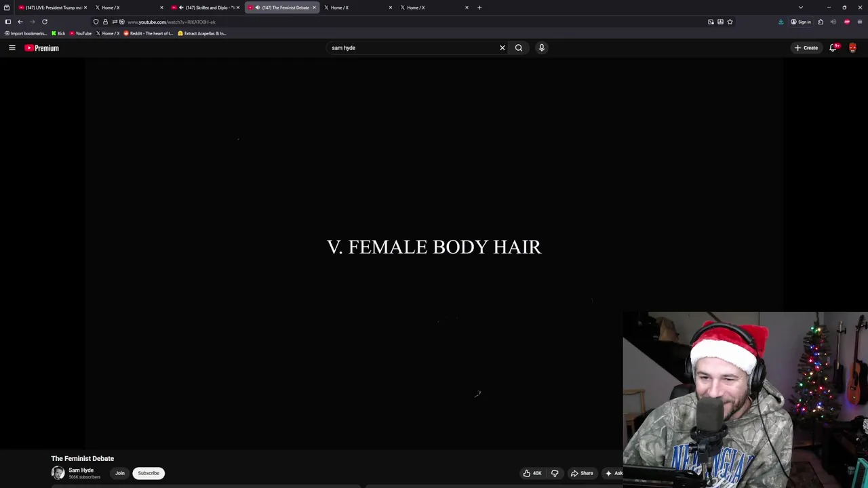Open 'Reddit - The heart of t...' bookmark

[x=149, y=33]
